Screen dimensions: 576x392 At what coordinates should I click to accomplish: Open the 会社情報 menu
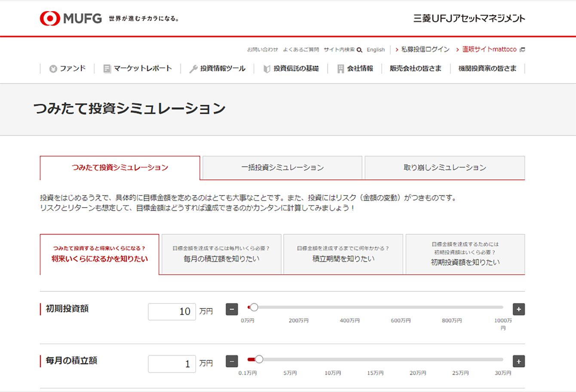pos(355,69)
